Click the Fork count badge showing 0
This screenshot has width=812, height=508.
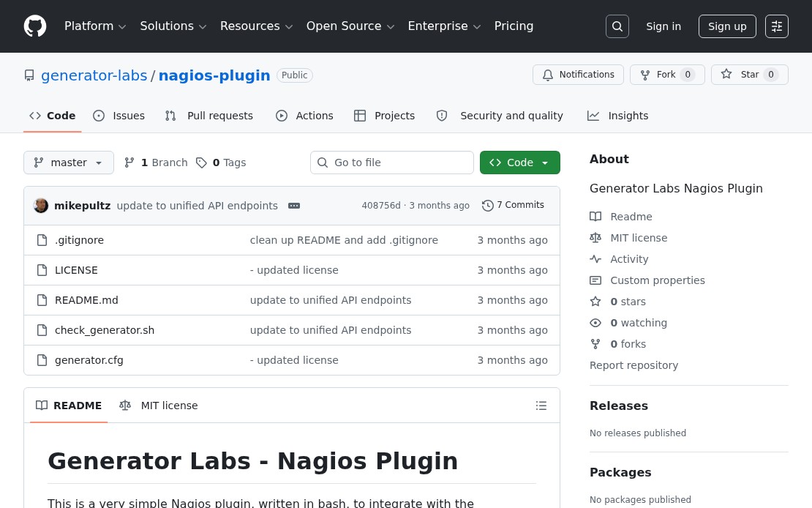coord(687,75)
